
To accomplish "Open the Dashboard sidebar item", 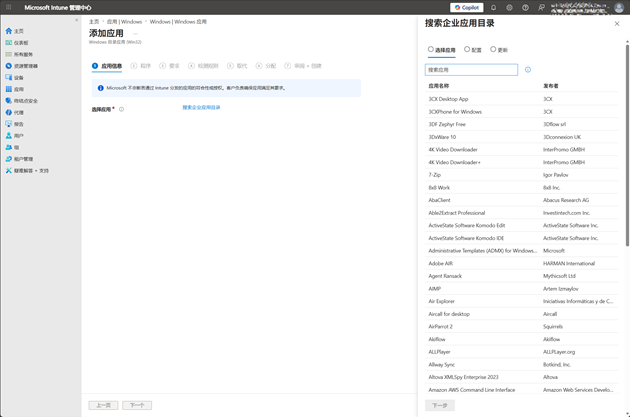I will (17, 43).
